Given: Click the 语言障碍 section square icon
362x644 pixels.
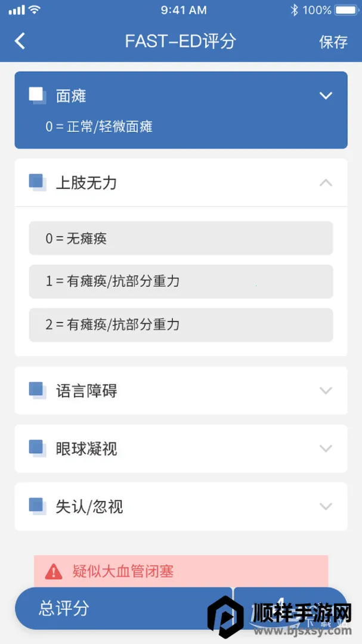Looking at the screenshot, I should [x=37, y=391].
